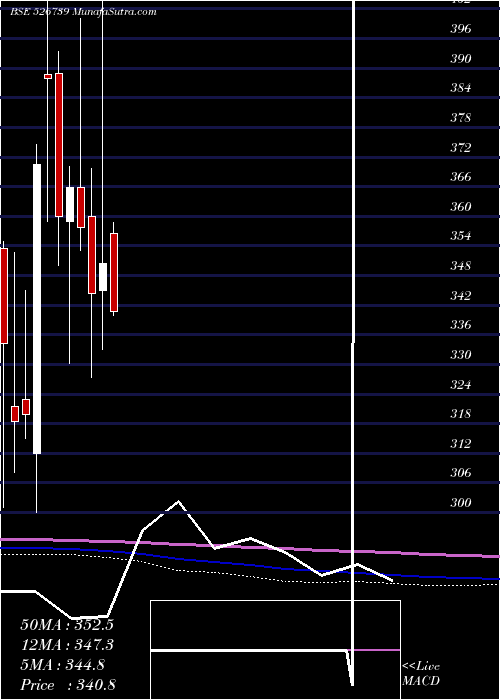Click the Price : 340.8 text

pos(68,685)
